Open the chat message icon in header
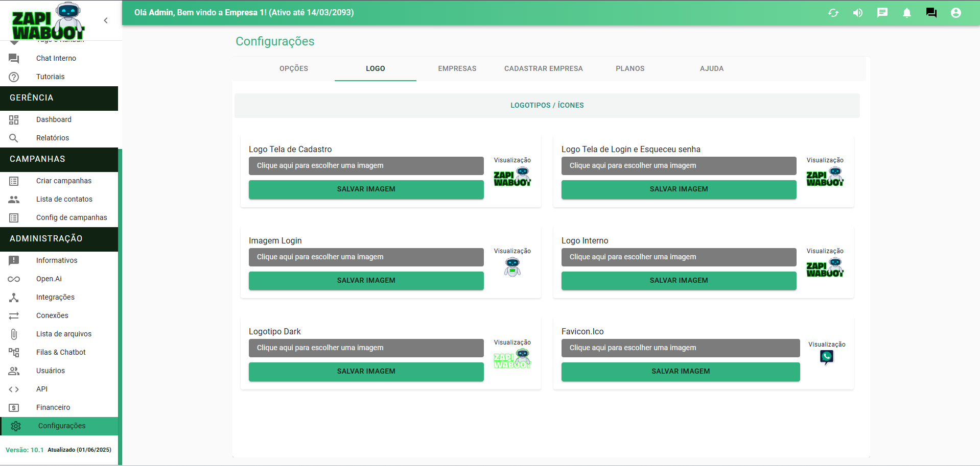980x466 pixels. tap(882, 13)
